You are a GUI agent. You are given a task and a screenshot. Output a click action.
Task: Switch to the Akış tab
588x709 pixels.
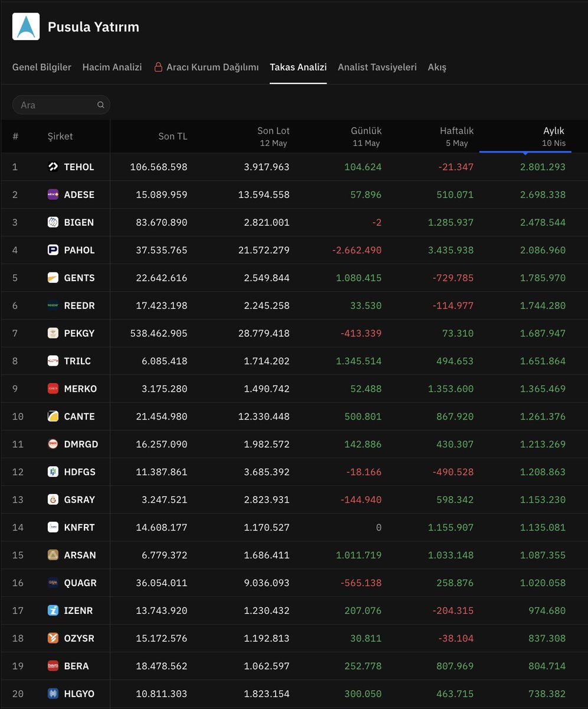pyautogui.click(x=437, y=67)
